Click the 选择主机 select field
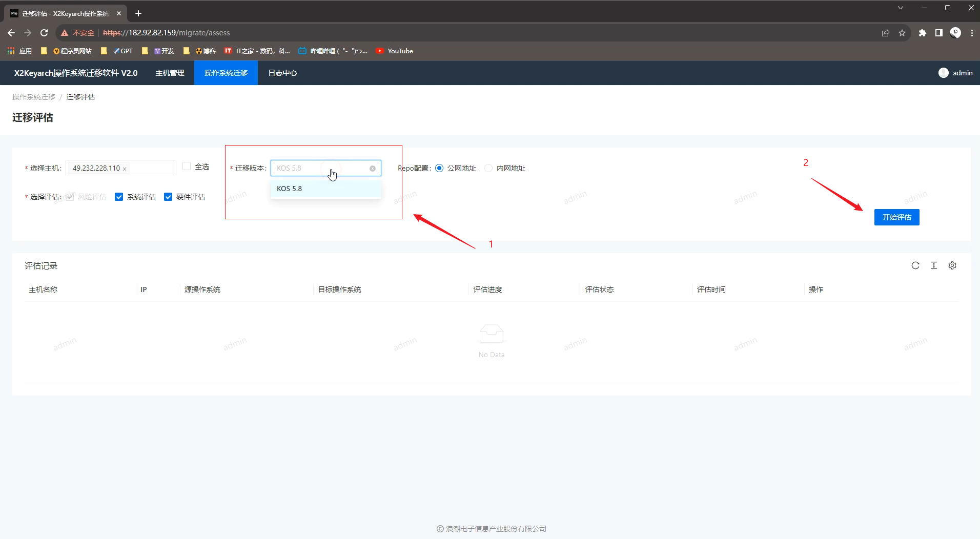 [x=121, y=168]
